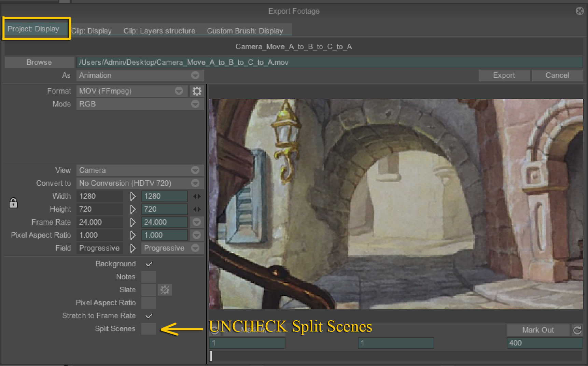Click the Camera_Move_A_to_B_to_C_to_A project title

(294, 47)
